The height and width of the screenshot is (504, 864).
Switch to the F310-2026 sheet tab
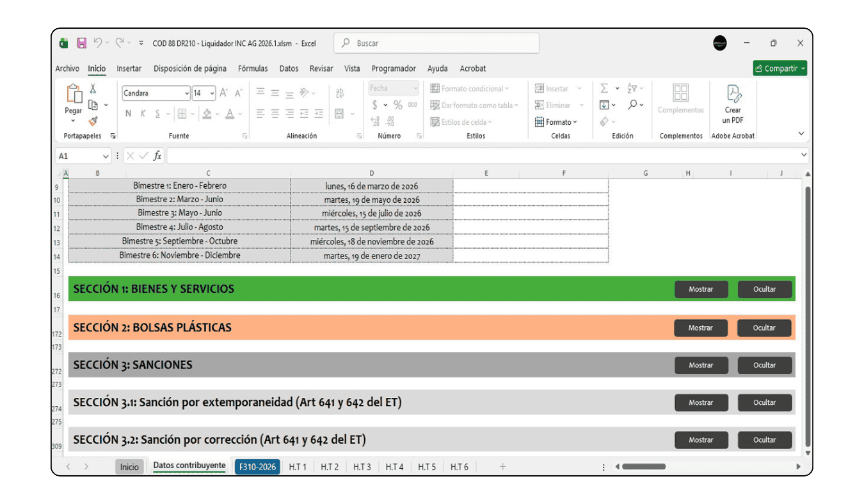pyautogui.click(x=257, y=467)
